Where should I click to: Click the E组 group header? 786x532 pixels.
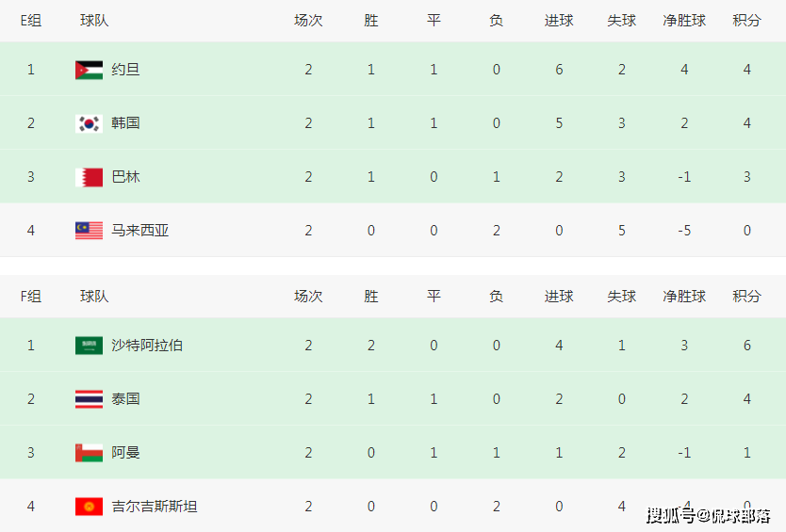31,20
